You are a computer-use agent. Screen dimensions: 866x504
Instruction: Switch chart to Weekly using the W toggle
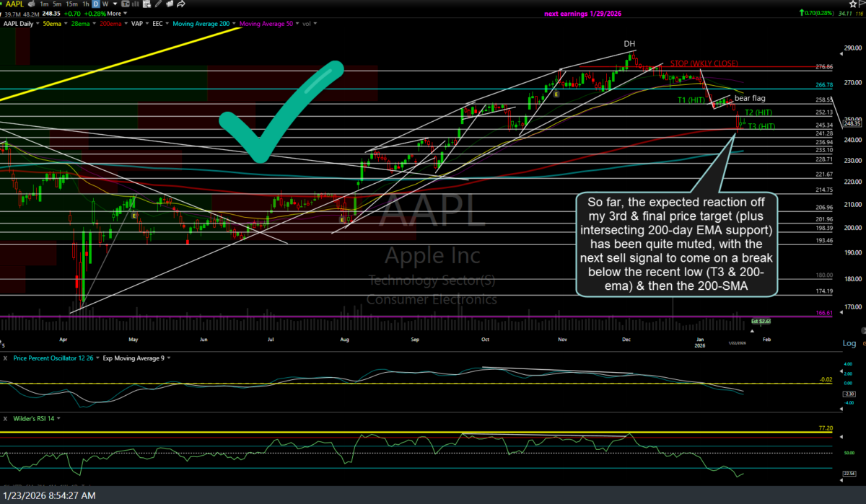click(x=105, y=4)
